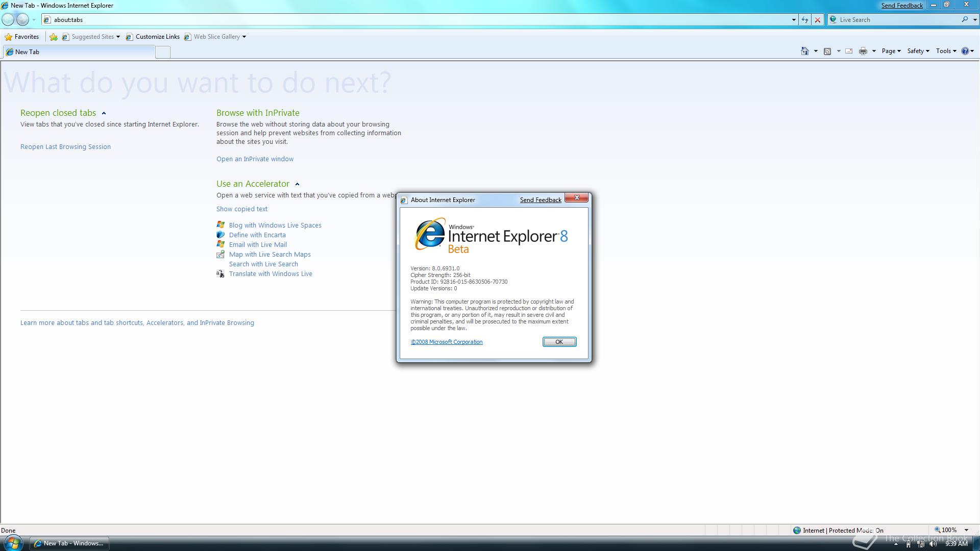
Task: Open Web Slice Gallery dropdown
Action: pyautogui.click(x=215, y=37)
